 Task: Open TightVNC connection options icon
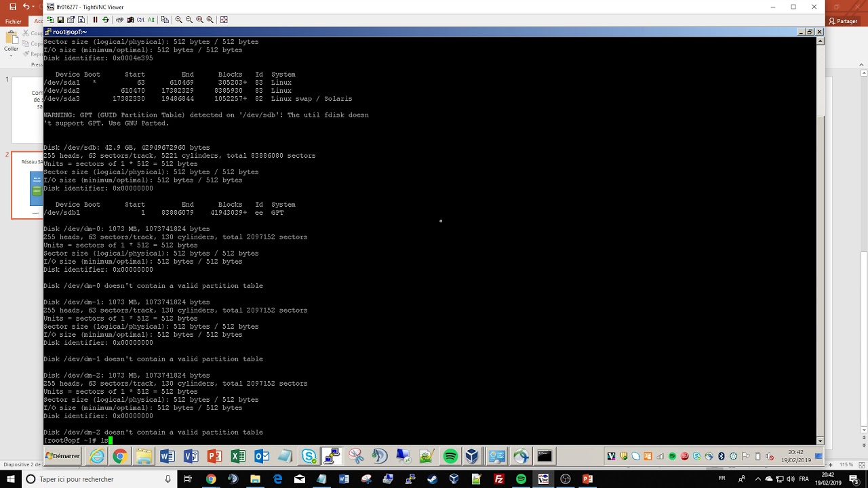coord(71,20)
